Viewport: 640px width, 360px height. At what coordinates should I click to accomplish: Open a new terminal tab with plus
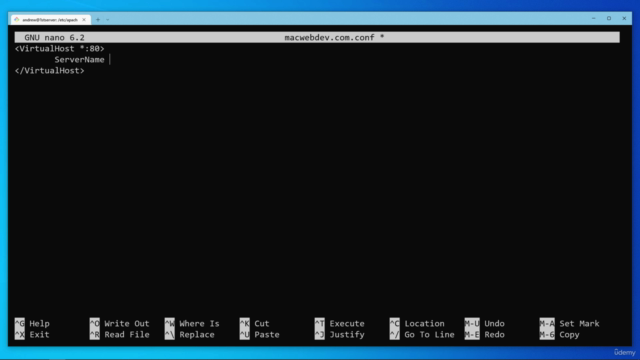(98, 20)
